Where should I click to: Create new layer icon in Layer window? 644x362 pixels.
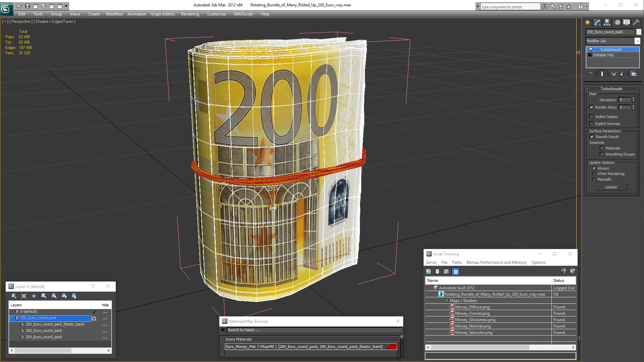[x=14, y=296]
